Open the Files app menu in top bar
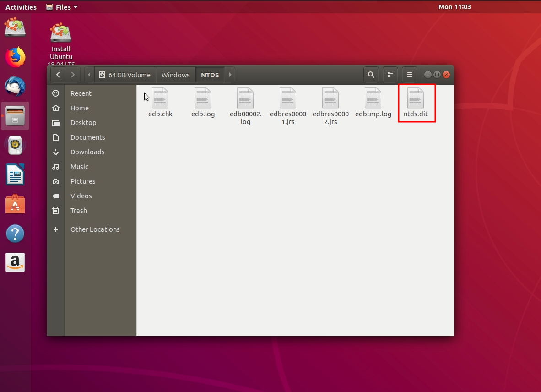This screenshot has height=392, width=541. click(x=61, y=7)
